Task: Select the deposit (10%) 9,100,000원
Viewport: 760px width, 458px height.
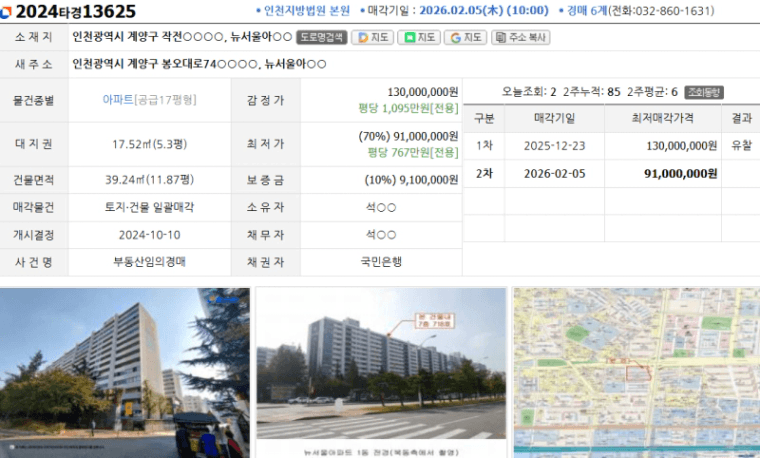Action: [412, 180]
